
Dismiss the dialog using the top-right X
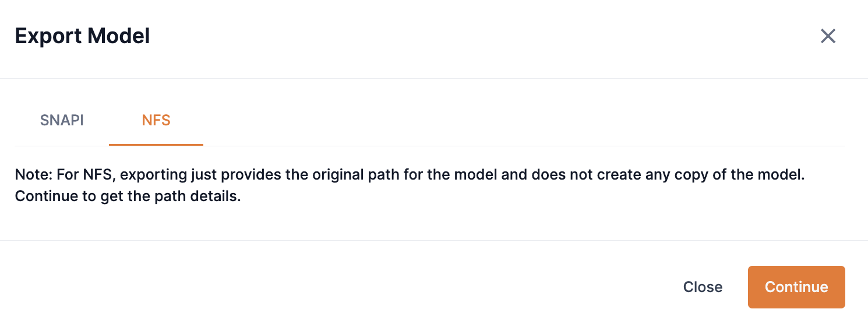[x=828, y=36]
